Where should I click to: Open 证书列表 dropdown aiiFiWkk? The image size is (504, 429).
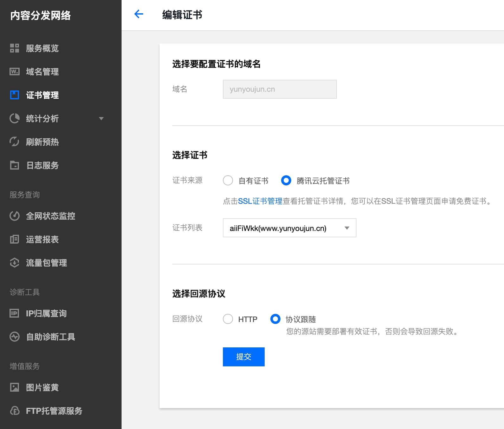(289, 228)
